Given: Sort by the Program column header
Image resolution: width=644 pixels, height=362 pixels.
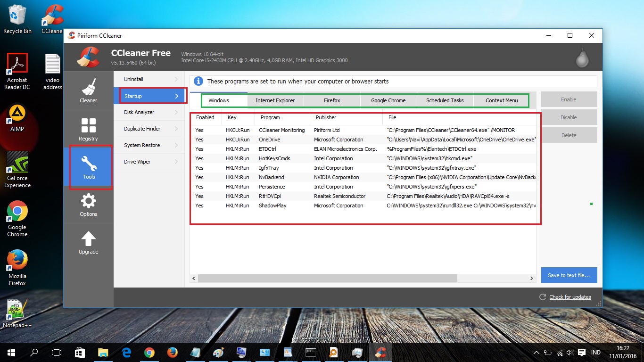Looking at the screenshot, I should [x=282, y=117].
